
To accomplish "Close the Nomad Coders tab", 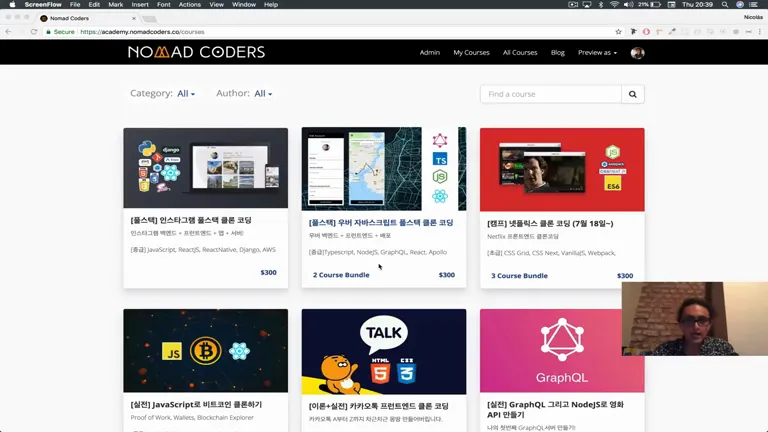I will [134, 18].
